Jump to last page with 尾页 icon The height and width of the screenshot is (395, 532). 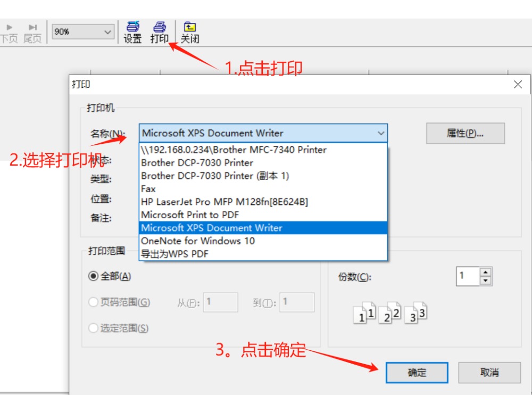pos(32,34)
